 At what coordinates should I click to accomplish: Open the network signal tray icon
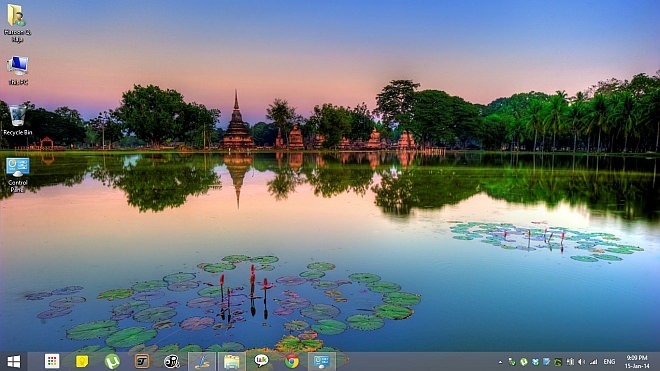593,362
